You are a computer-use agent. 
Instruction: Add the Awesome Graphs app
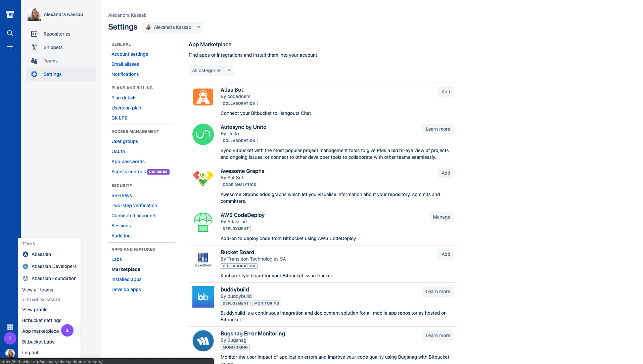click(446, 173)
